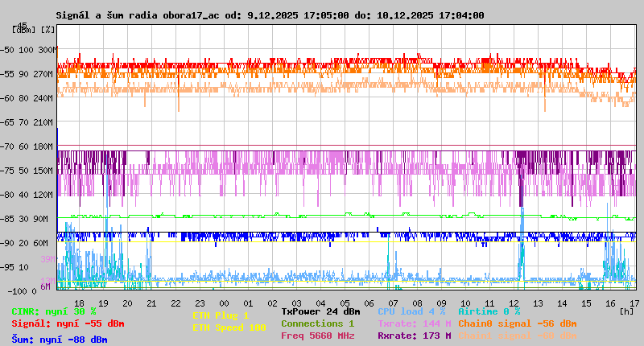Image resolution: width=644 pixels, height=346 pixels.
Task: Click the red Signál legend label
Action: pyautogui.click(x=68, y=323)
